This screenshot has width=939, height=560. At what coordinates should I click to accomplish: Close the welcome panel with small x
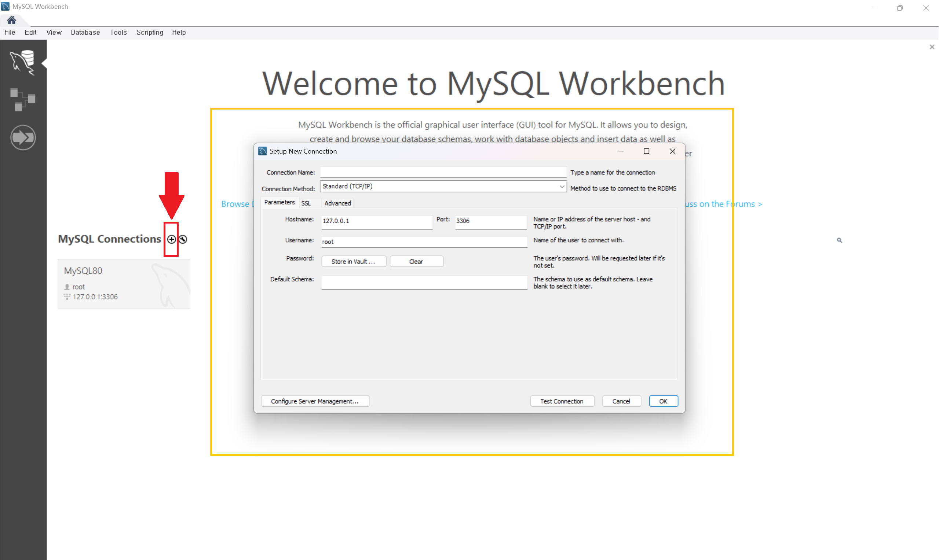click(931, 47)
